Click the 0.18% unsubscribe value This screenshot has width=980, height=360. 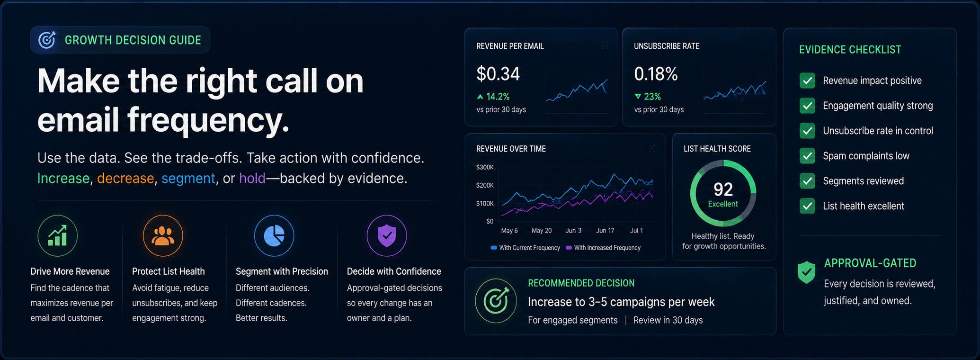click(x=656, y=74)
